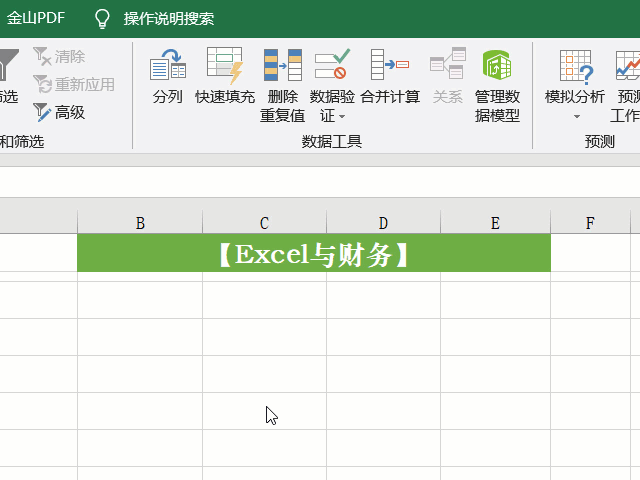Run 快速填充 flash fill
Screen dimensions: 640x480
tap(225, 76)
